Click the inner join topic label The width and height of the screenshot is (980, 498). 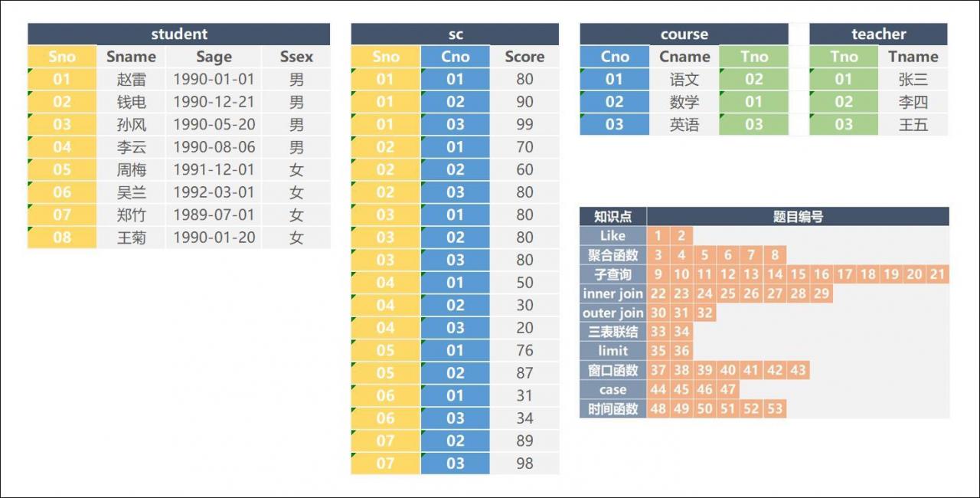pos(612,293)
